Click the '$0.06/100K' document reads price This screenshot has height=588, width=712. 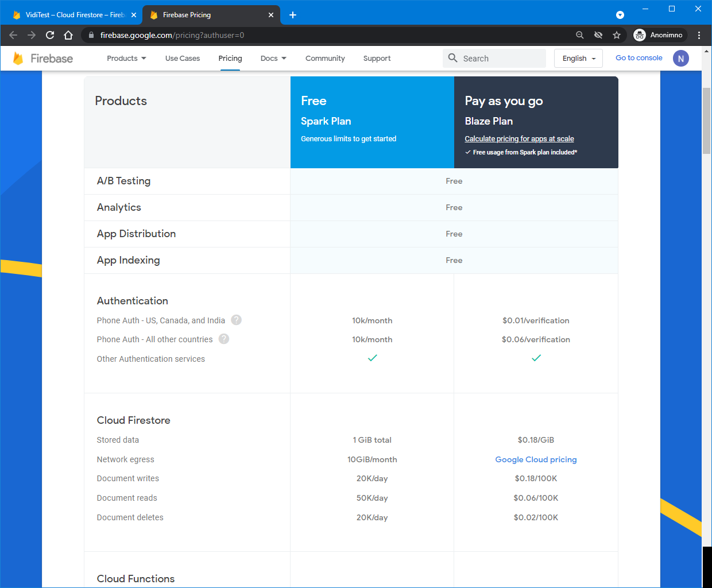coord(536,498)
